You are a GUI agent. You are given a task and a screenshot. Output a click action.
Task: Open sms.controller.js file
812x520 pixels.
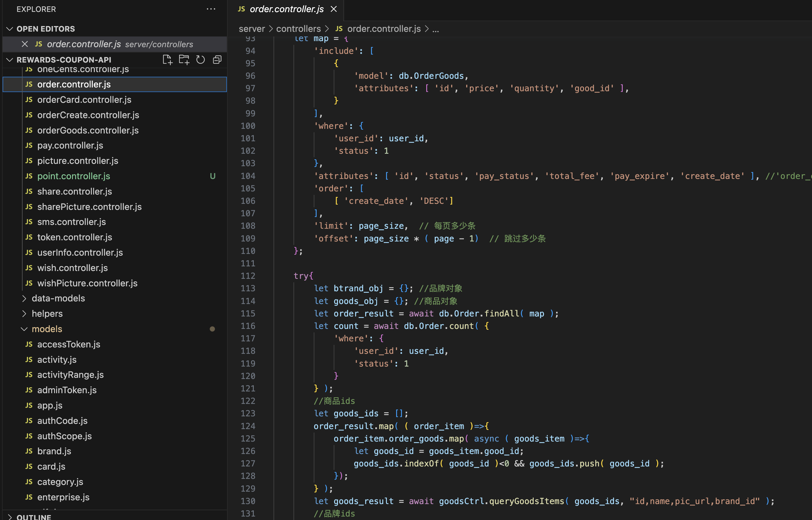[115, 222]
